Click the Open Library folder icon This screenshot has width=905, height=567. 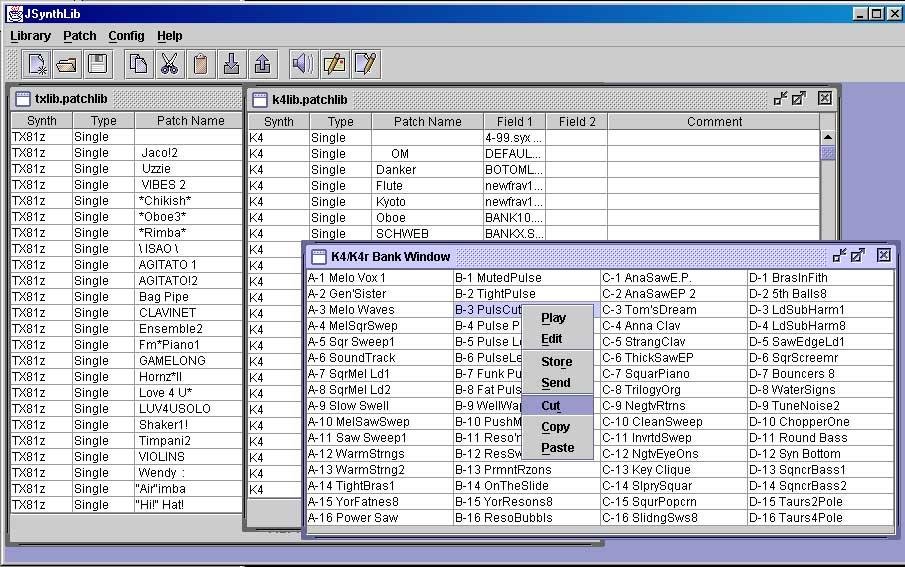point(66,64)
